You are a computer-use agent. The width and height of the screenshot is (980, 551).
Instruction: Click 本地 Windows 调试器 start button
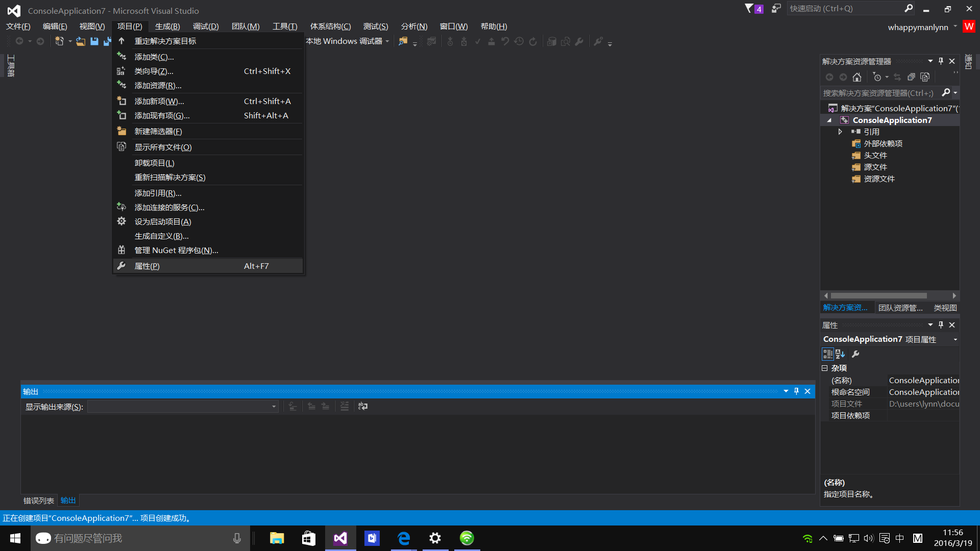click(344, 41)
